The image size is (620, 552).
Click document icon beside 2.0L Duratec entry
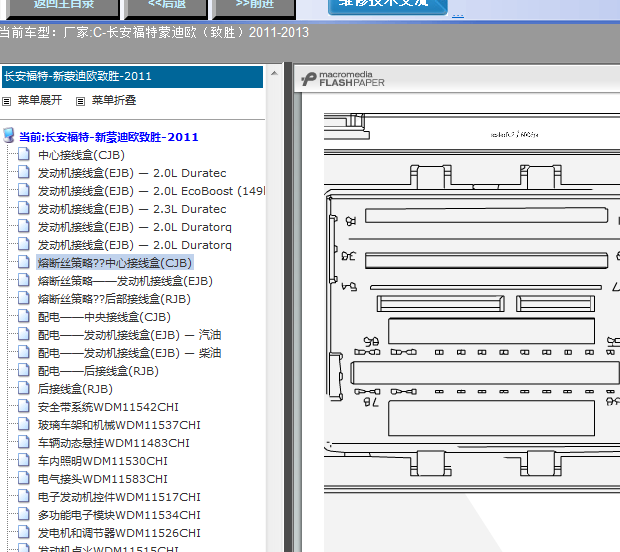[x=24, y=172]
